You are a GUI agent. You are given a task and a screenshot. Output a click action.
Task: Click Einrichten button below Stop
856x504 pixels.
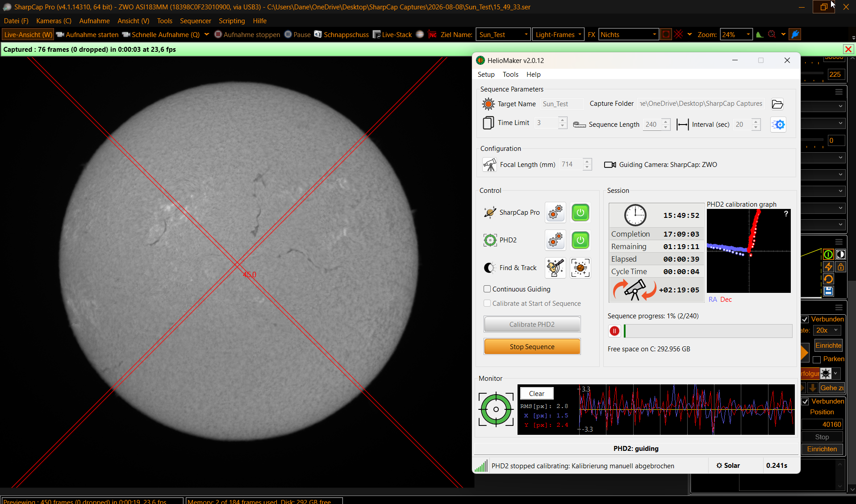coord(822,449)
